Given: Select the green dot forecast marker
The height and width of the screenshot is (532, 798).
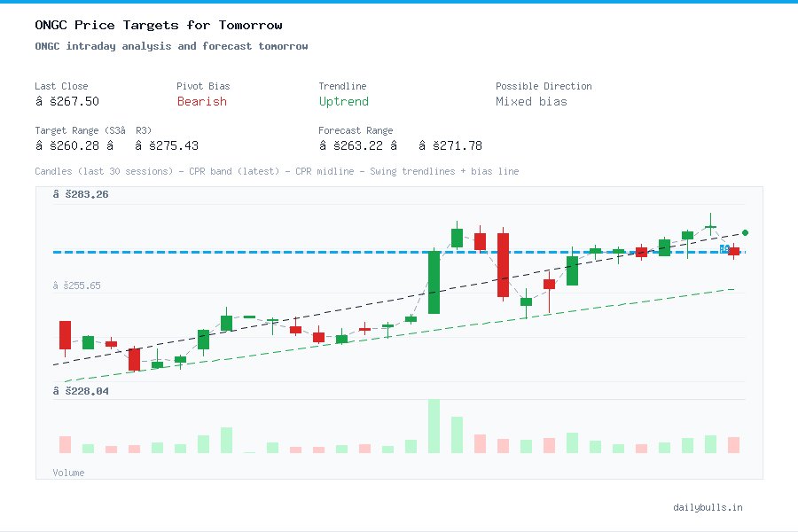Looking at the screenshot, I should (x=746, y=231).
